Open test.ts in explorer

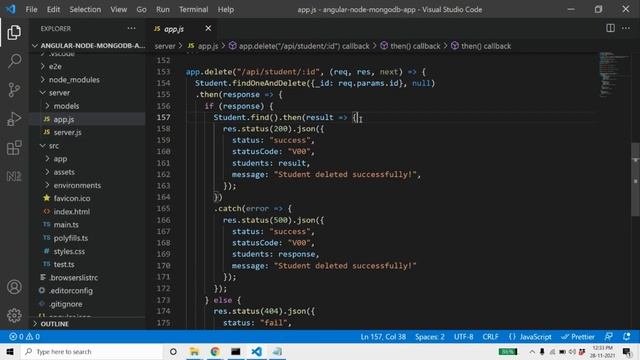(x=64, y=264)
